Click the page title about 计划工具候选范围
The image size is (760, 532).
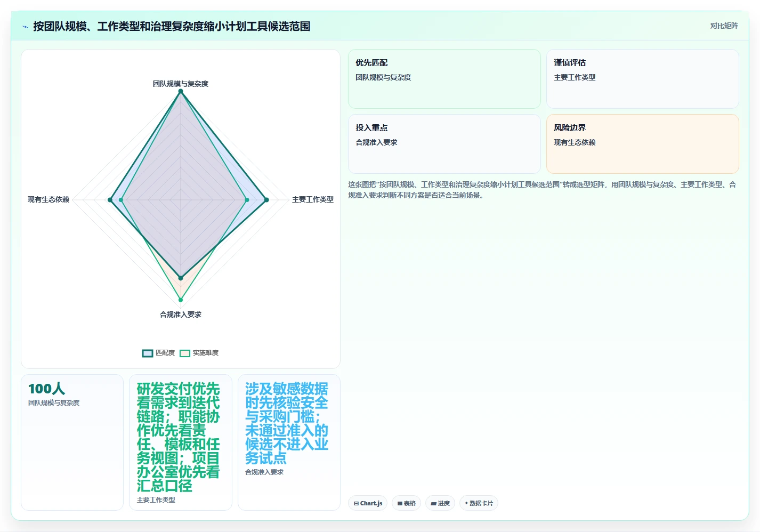pos(172,26)
